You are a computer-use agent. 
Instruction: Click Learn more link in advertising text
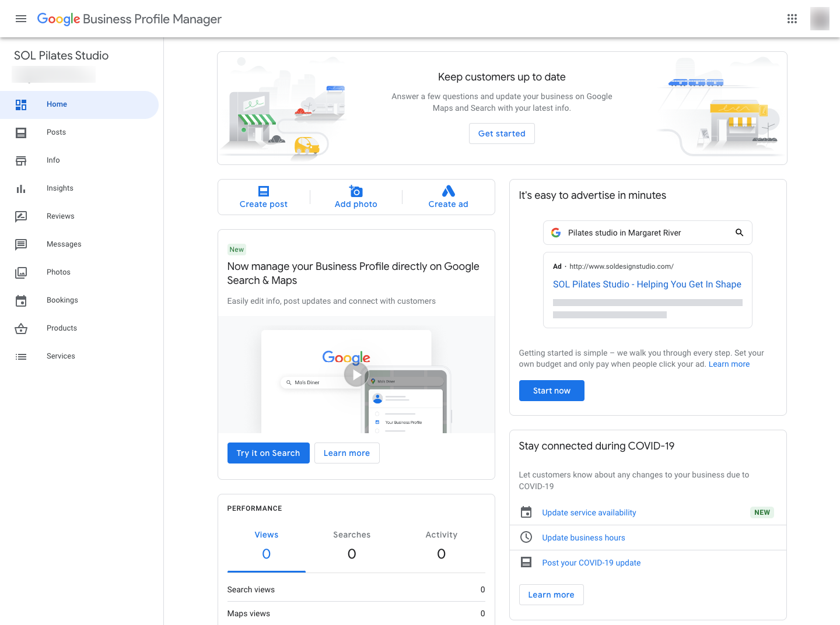click(729, 364)
